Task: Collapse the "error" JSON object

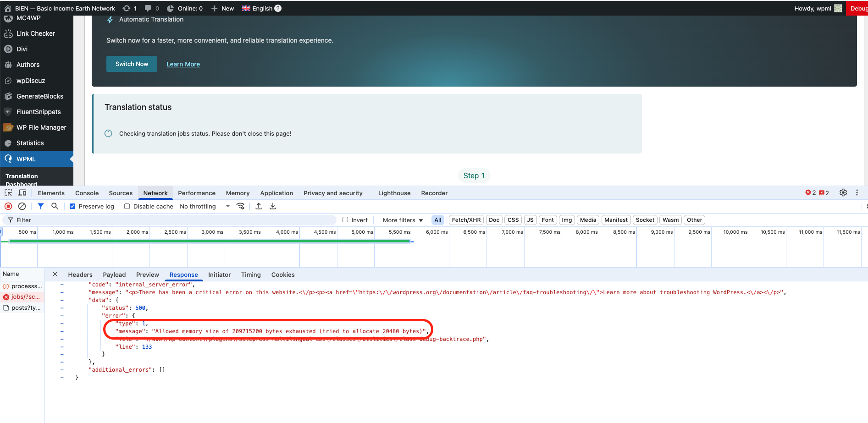Action: point(62,316)
